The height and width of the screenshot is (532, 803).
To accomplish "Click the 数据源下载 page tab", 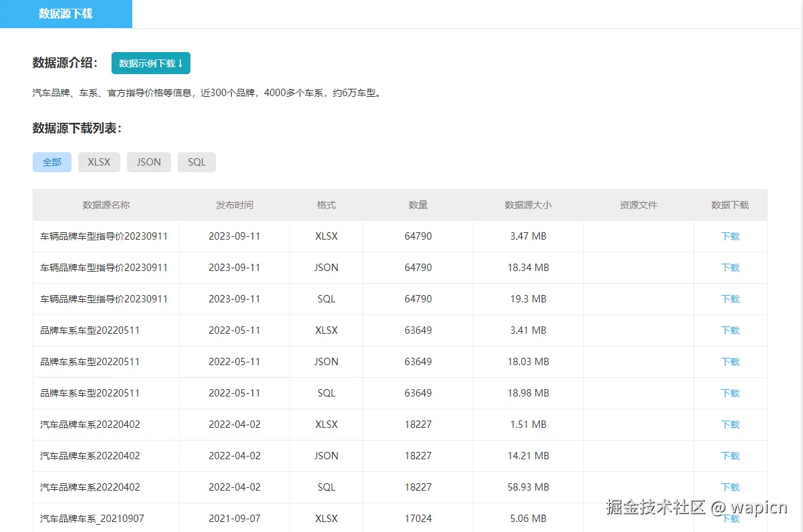I will coord(65,13).
